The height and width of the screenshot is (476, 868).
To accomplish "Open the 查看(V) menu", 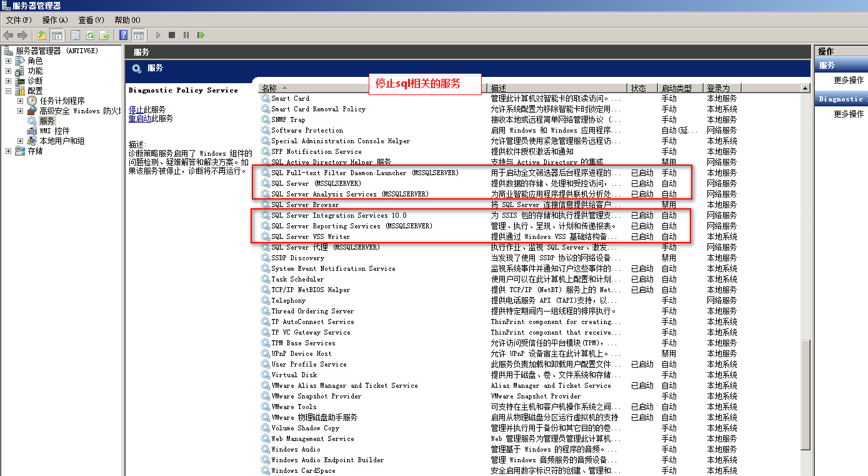I will [x=91, y=20].
